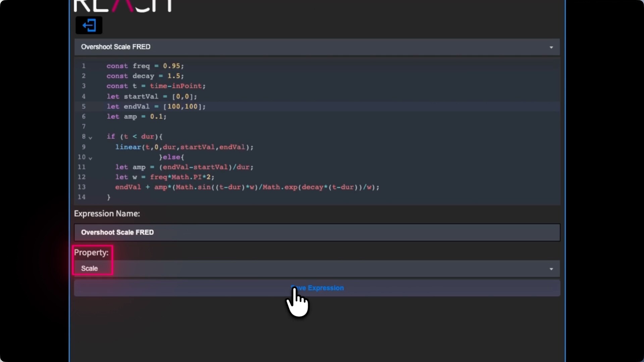Image resolution: width=644 pixels, height=362 pixels.
Task: Click the linear(t,0,dur,startVal,endVal) line
Action: [x=184, y=147]
